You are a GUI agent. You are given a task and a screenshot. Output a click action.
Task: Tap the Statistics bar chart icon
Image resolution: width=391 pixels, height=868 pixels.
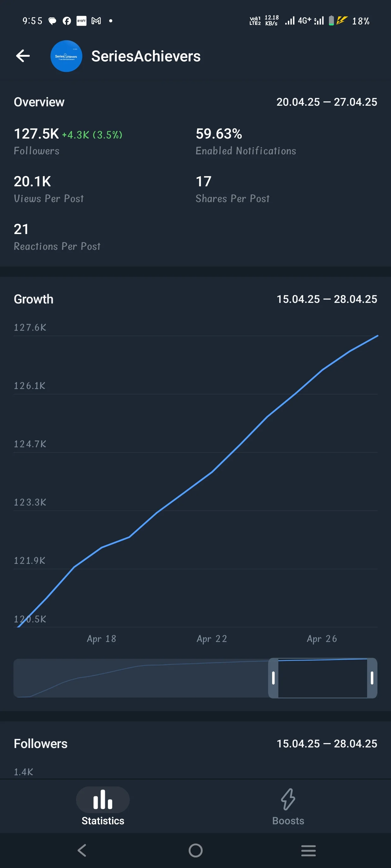point(103,799)
